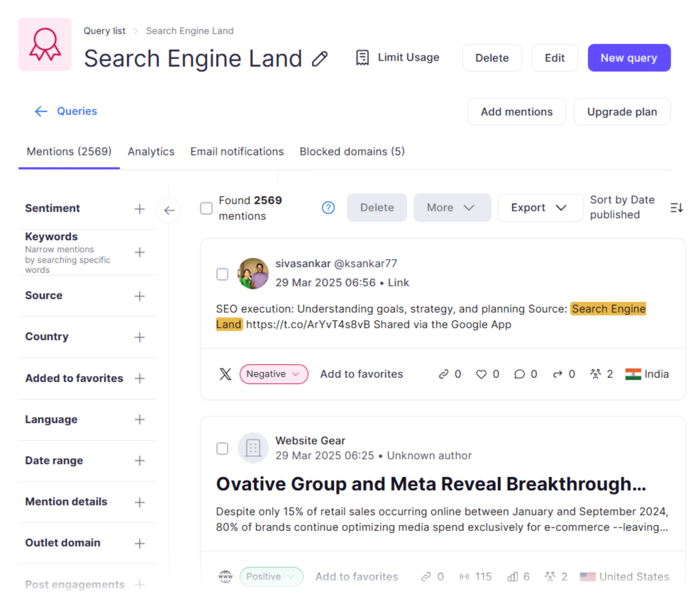Check the select-all mentions checkbox
Screen dimensions: 700x596
[207, 208]
